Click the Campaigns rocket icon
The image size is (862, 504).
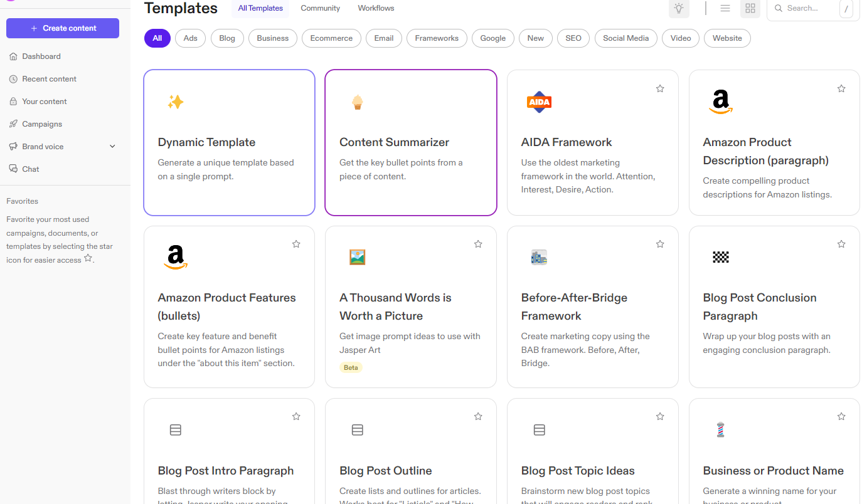(x=13, y=124)
